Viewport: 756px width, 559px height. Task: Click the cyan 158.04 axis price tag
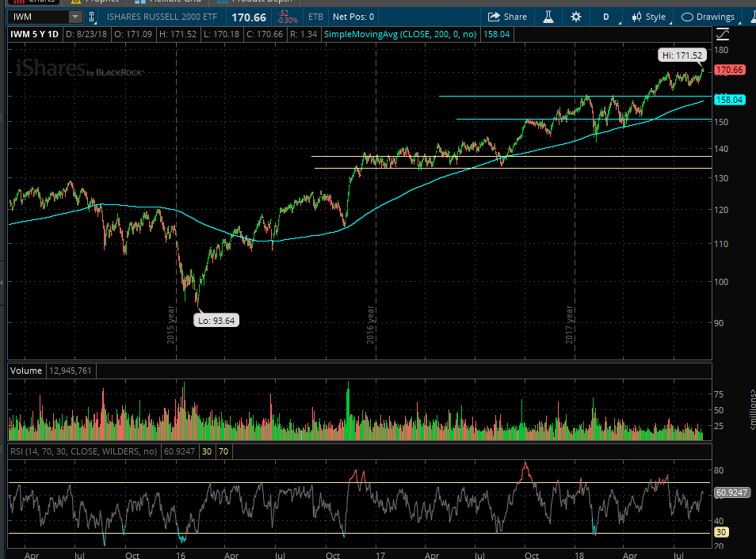tap(730, 100)
